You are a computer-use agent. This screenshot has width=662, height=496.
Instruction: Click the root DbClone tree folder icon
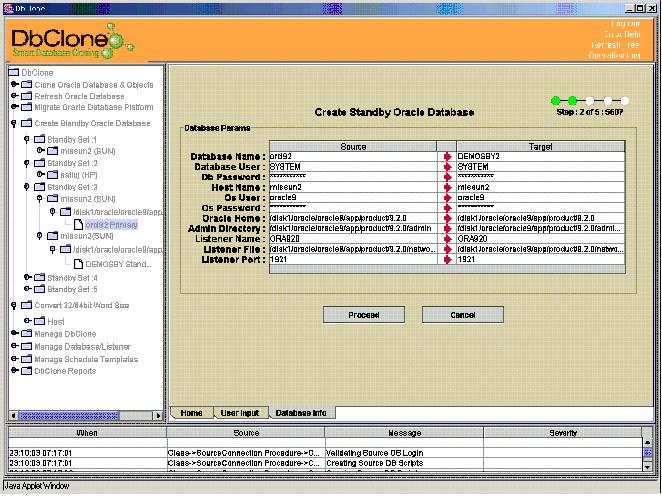click(14, 73)
